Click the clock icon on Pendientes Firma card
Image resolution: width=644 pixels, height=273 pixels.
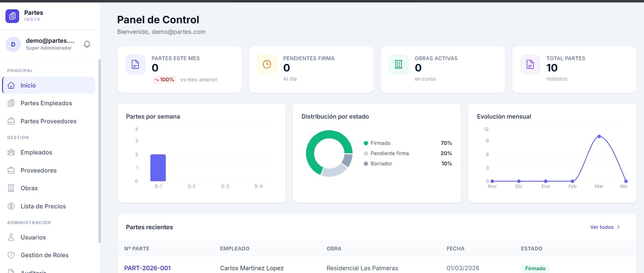coord(267,64)
